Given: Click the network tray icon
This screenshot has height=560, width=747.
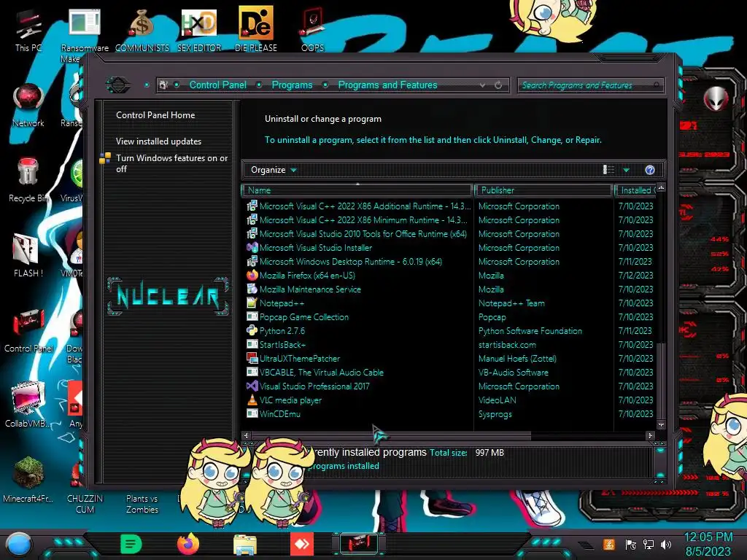Looking at the screenshot, I should 649,544.
